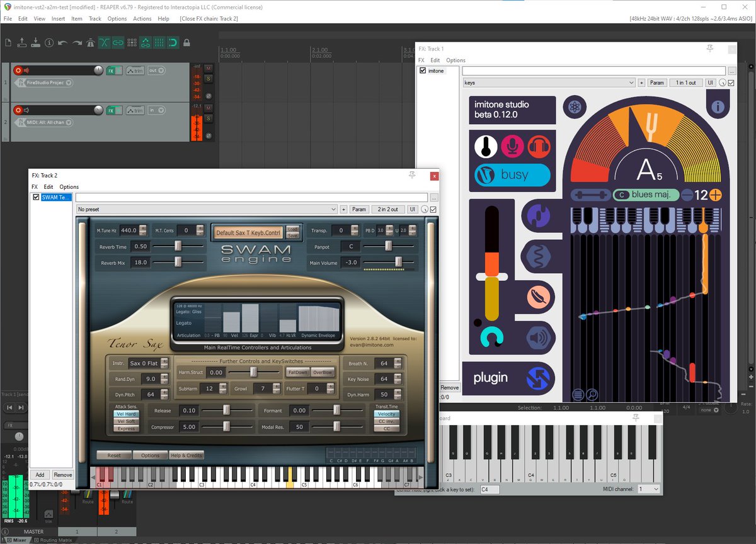756x544 pixels.
Task: Select CC inv. transit time option
Action: (x=386, y=421)
